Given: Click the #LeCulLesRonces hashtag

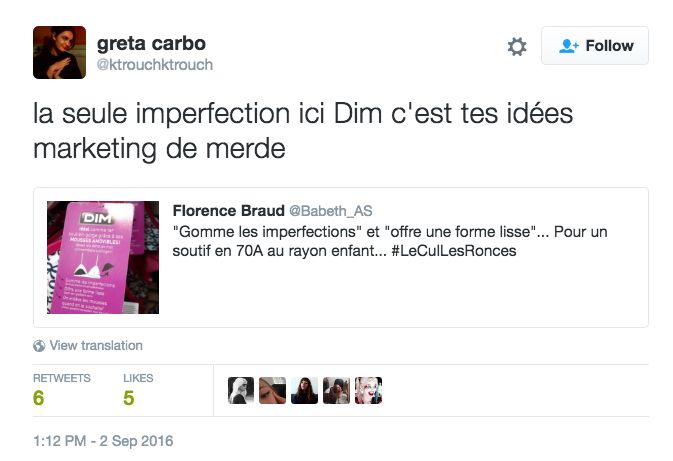Looking at the screenshot, I should (454, 251).
